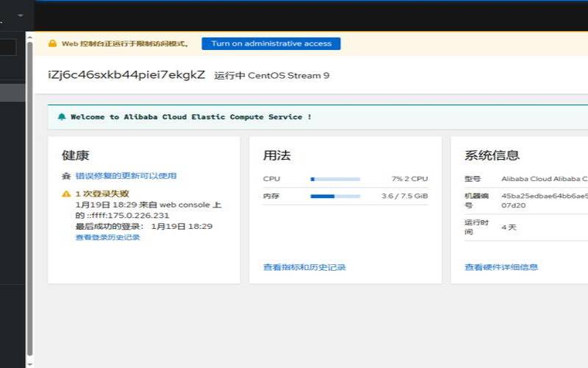588x368 pixels.
Task: Click the vertical scrollbar of the sidebar
Action: pyautogui.click(x=29, y=199)
